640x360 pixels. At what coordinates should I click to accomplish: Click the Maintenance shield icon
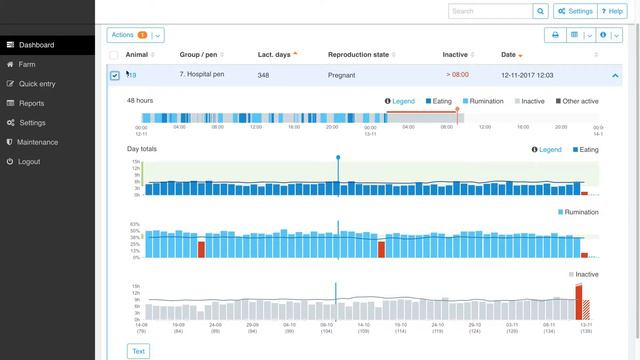9,142
